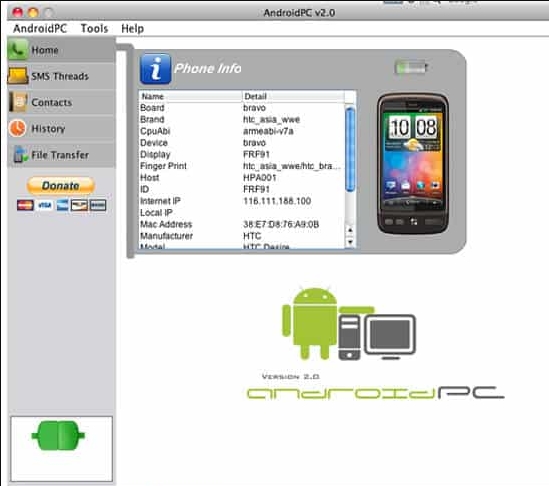The image size is (549, 486).
Task: Click the HTC manufacturer value
Action: [252, 236]
